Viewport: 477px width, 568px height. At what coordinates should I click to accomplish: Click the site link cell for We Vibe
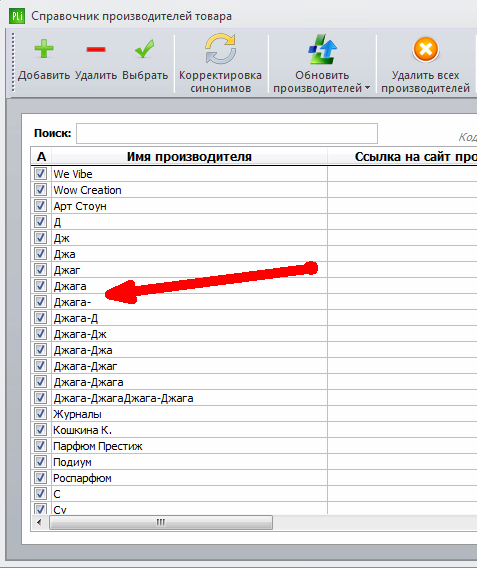click(x=402, y=174)
